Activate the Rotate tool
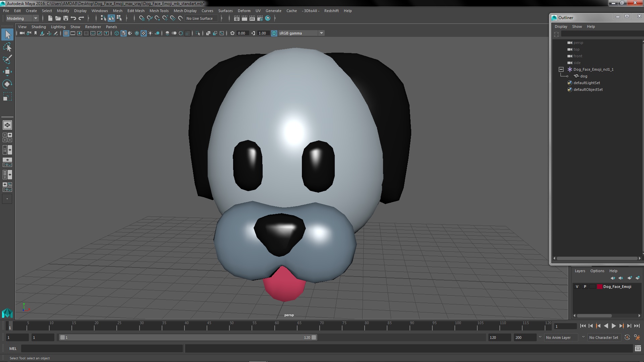Image resolution: width=644 pixels, height=362 pixels. [7, 84]
